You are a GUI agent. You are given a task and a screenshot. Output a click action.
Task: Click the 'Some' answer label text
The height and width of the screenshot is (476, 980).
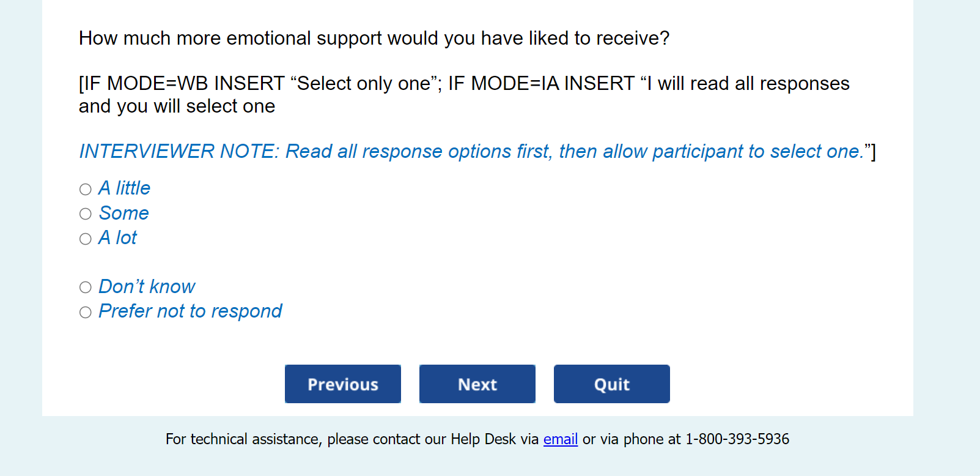click(x=124, y=213)
